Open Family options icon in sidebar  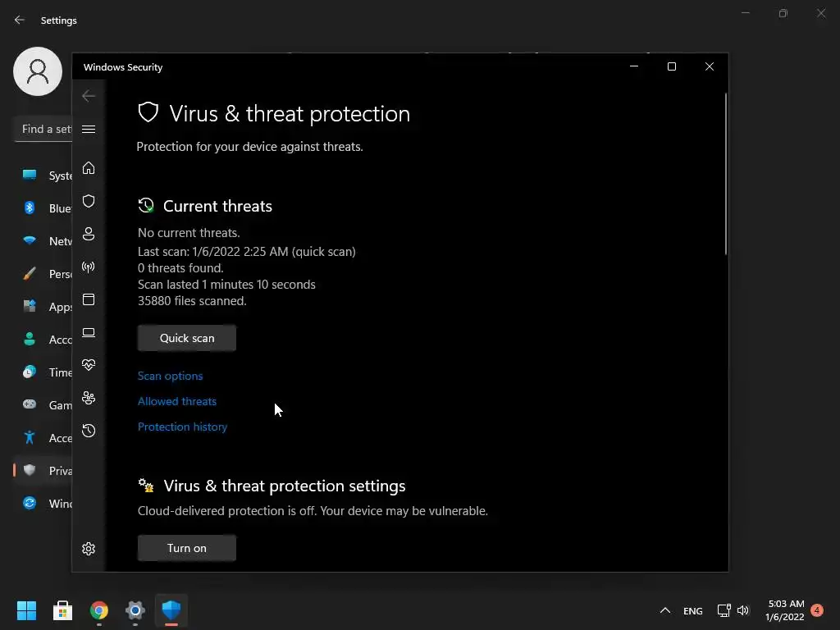pos(89,398)
